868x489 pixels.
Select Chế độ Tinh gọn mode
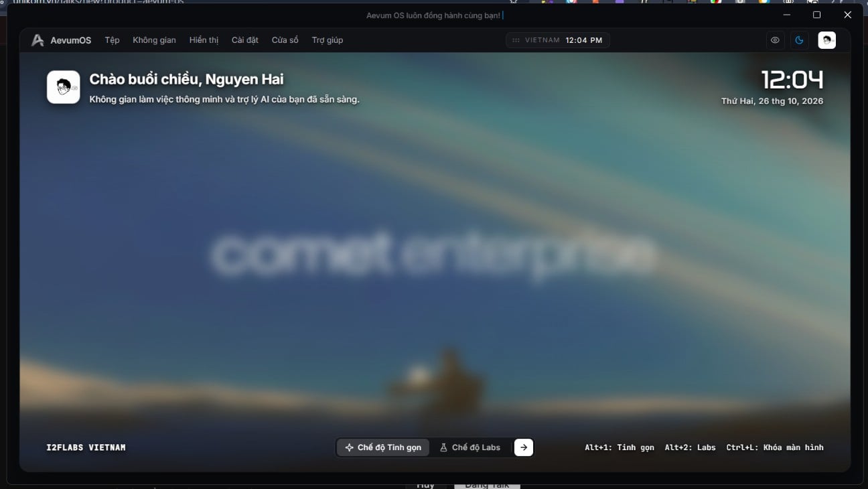click(383, 447)
